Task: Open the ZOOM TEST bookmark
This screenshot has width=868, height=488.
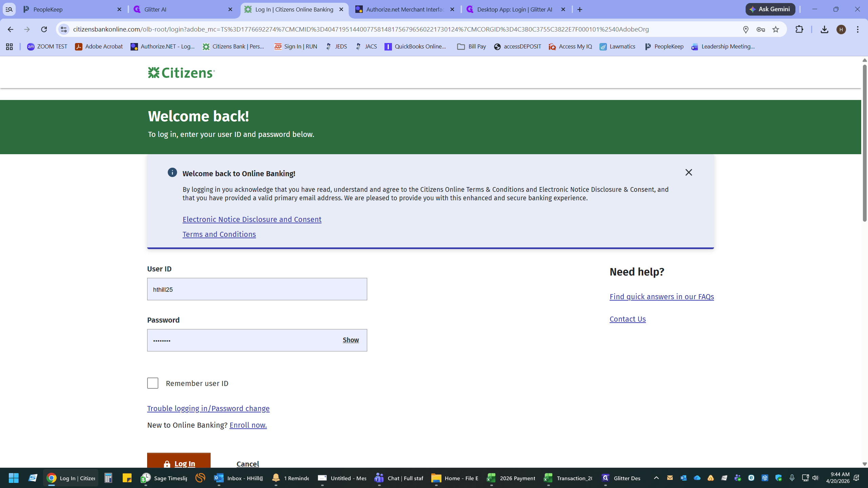Action: pos(47,47)
